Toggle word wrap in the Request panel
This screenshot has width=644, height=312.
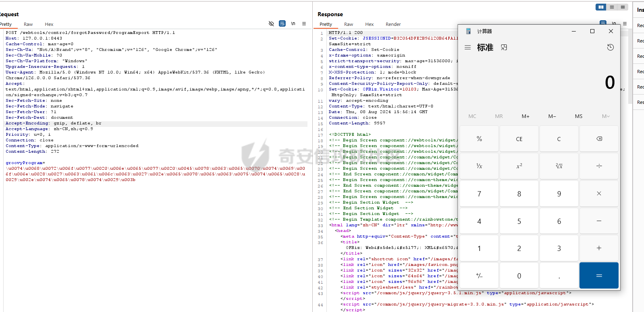pyautogui.click(x=282, y=24)
